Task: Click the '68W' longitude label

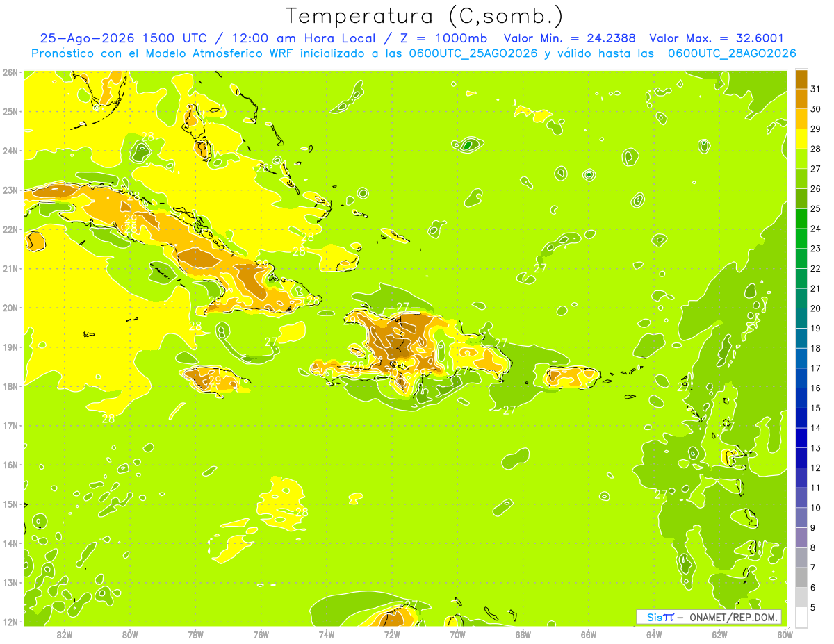Action: [523, 635]
